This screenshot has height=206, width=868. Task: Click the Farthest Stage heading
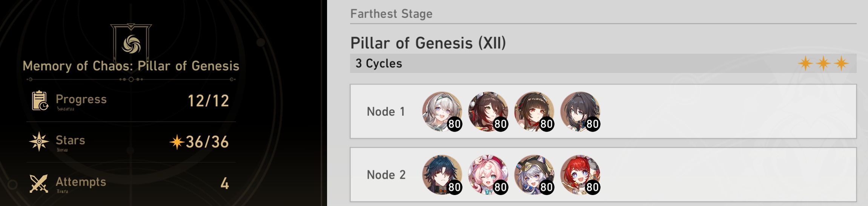click(x=392, y=14)
